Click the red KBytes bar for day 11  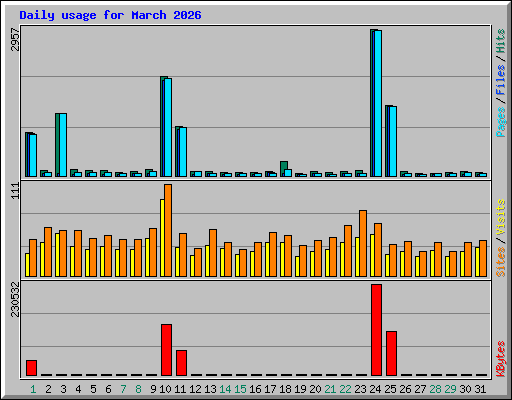pyautogui.click(x=181, y=363)
